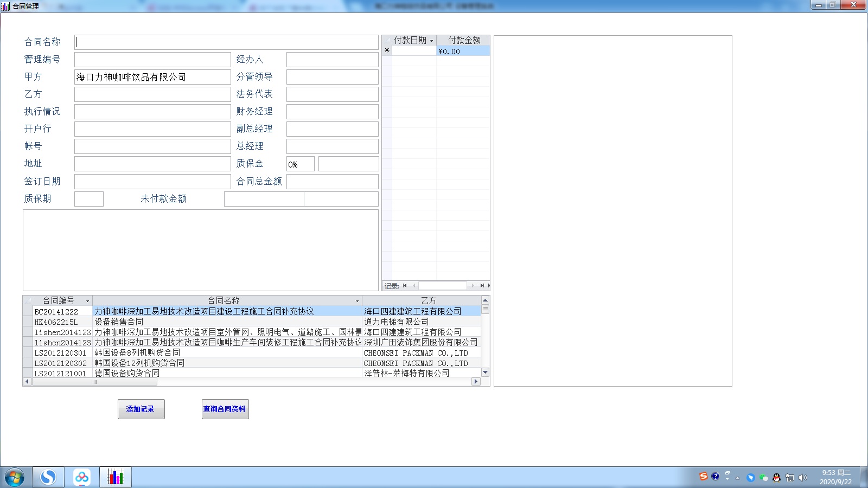The height and width of the screenshot is (488, 868).
Task: Click the 地址 input field
Action: [152, 164]
